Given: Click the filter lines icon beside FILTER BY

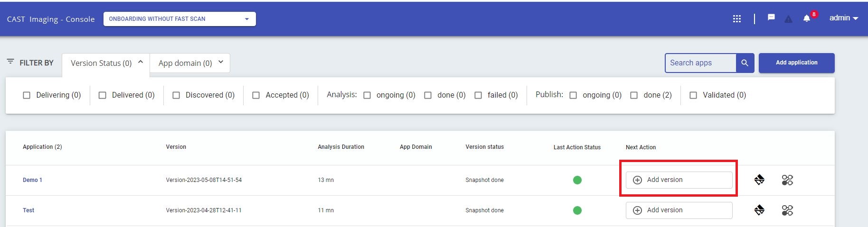Looking at the screenshot, I should point(10,62).
